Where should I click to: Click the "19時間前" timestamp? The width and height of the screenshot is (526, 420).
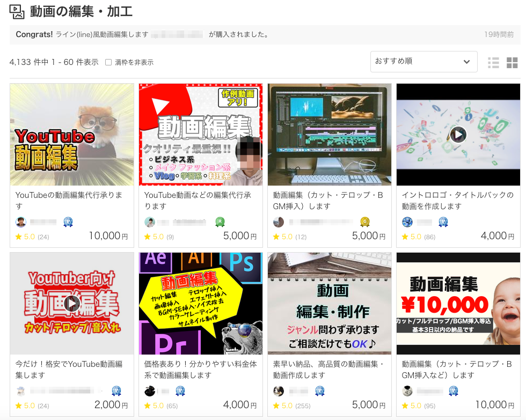tap(499, 34)
